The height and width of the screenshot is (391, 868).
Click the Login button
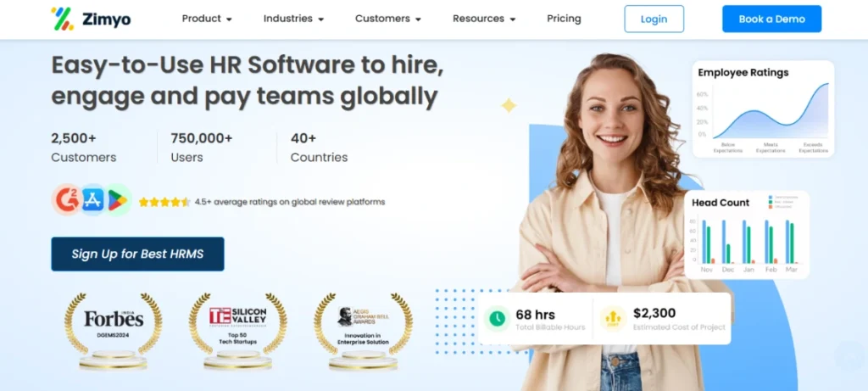point(654,19)
